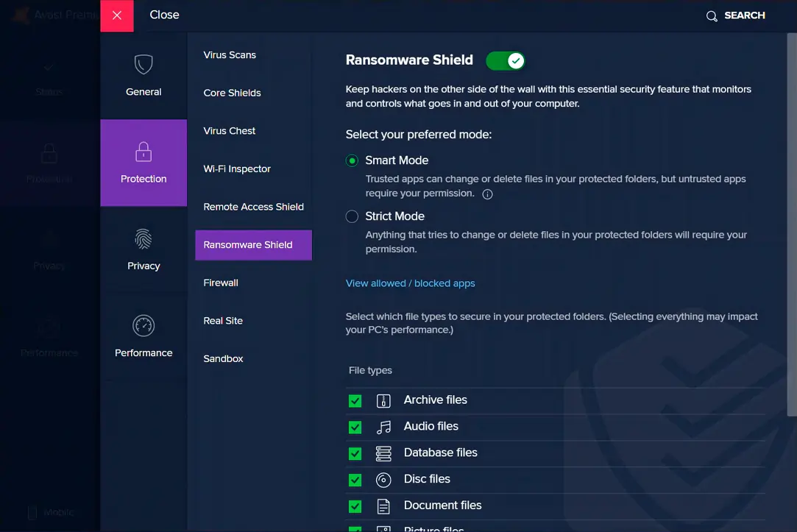The image size is (797, 532).
Task: Turn off the Ransomware Shield toggle
Action: (506, 61)
